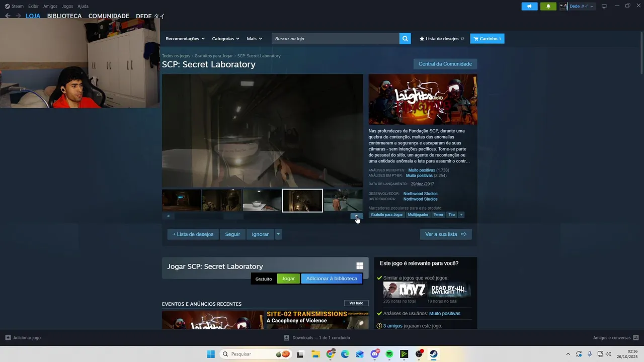Open the Jogos menu

click(67, 7)
